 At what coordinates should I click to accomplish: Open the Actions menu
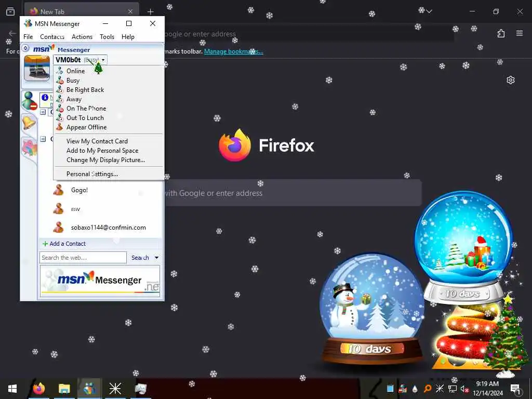point(82,37)
